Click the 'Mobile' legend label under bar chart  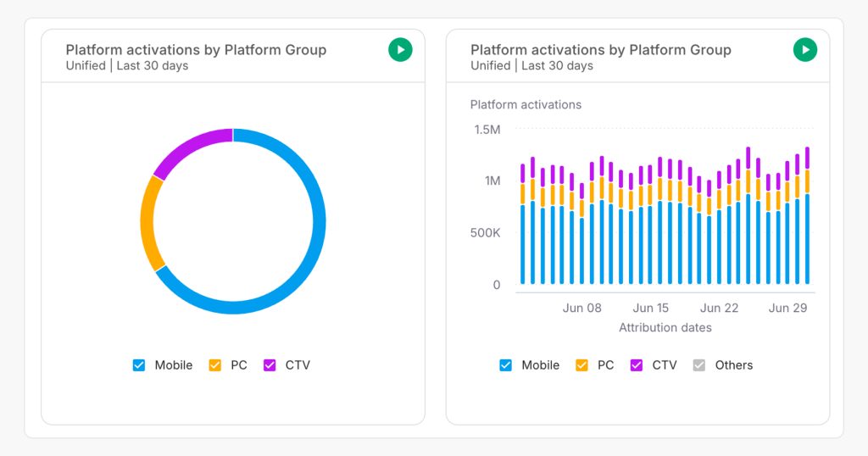[540, 365]
